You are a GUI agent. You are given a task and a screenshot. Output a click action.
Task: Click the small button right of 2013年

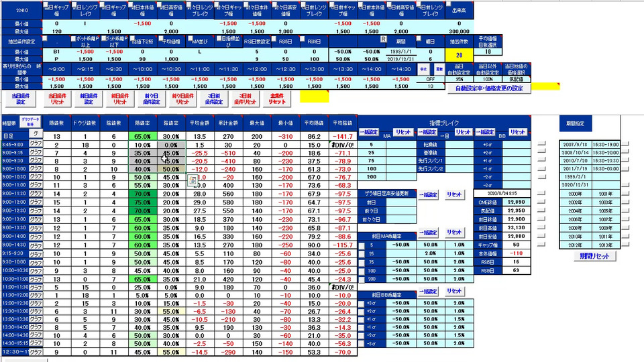[625, 245]
